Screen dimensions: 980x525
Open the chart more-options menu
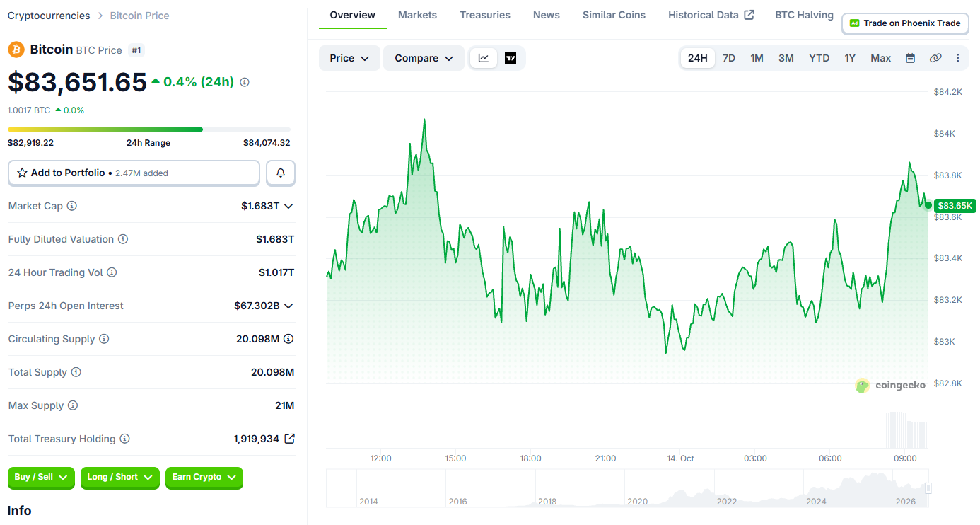[x=958, y=58]
